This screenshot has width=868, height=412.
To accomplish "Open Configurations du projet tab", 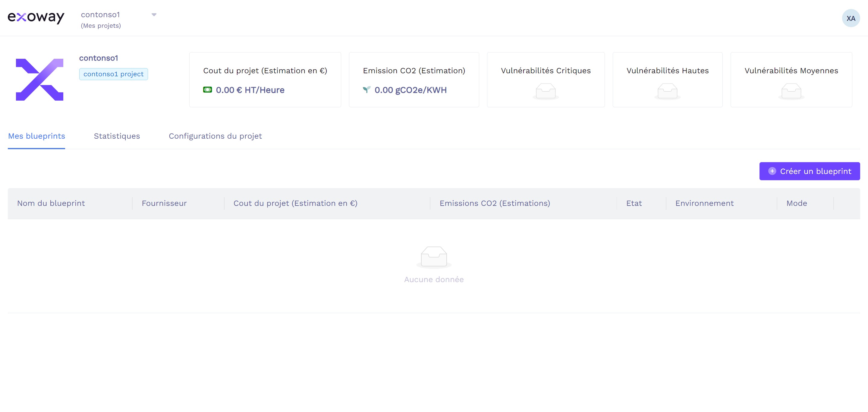I will coord(215,136).
